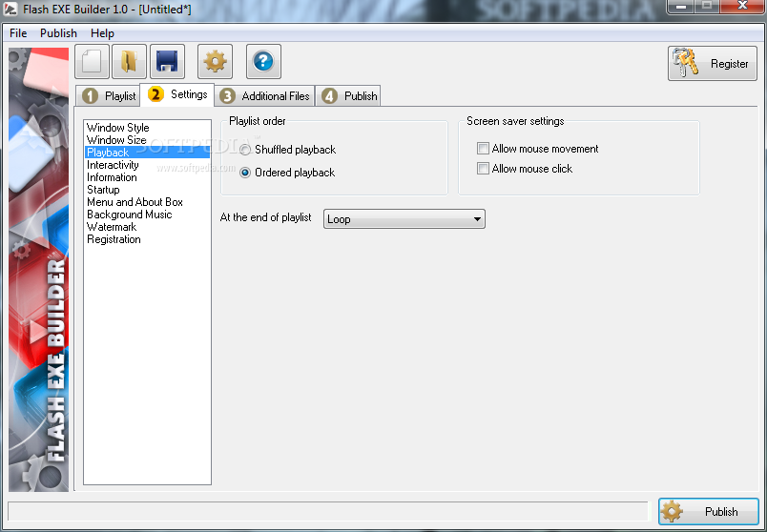Select Window Size in settings list
This screenshot has width=767, height=532.
147,140
